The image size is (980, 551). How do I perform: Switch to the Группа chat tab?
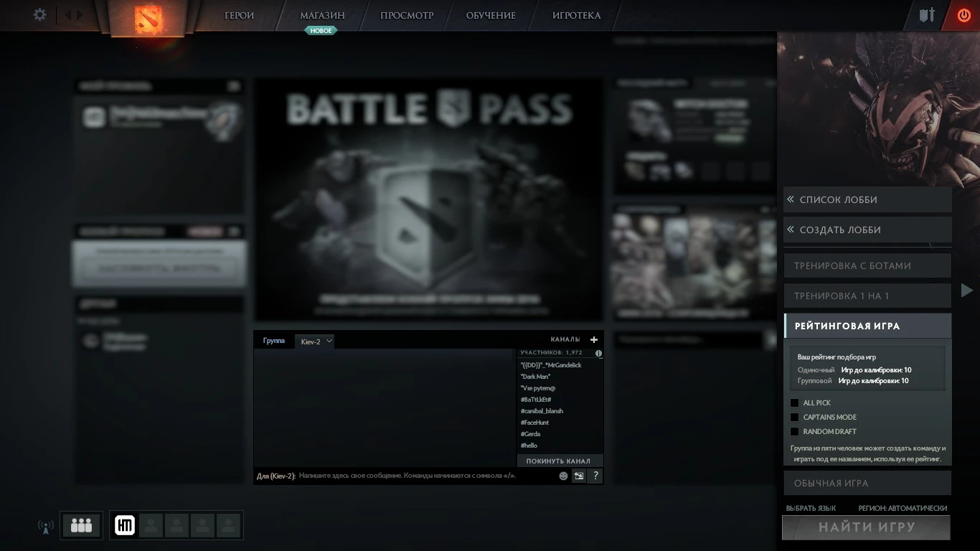pos(274,341)
